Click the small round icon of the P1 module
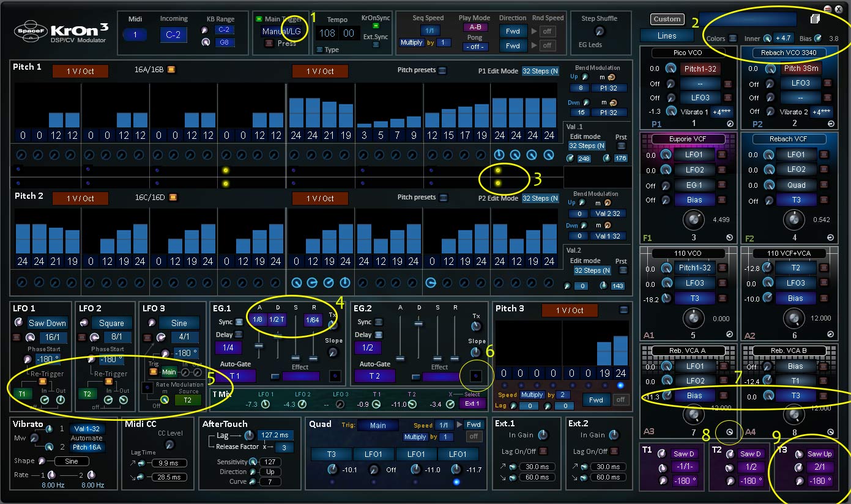851x504 pixels. point(729,124)
